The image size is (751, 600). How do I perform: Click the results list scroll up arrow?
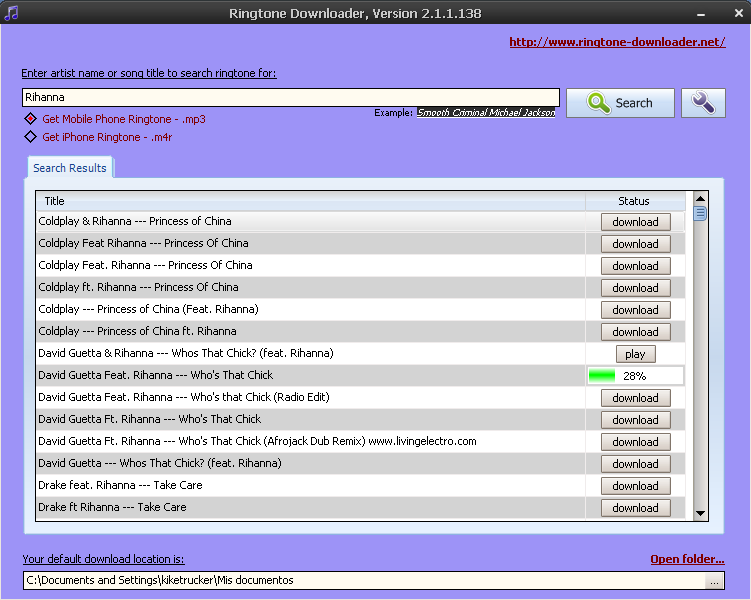[x=700, y=198]
